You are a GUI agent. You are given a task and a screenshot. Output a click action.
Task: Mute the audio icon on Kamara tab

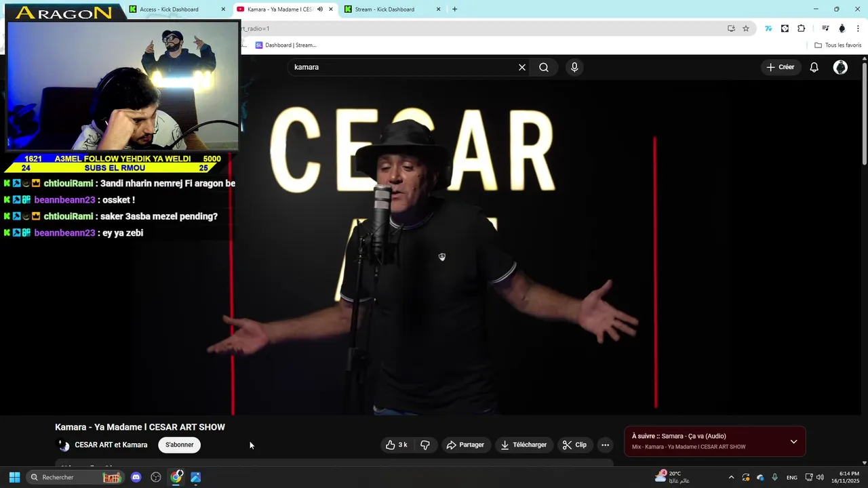[320, 9]
